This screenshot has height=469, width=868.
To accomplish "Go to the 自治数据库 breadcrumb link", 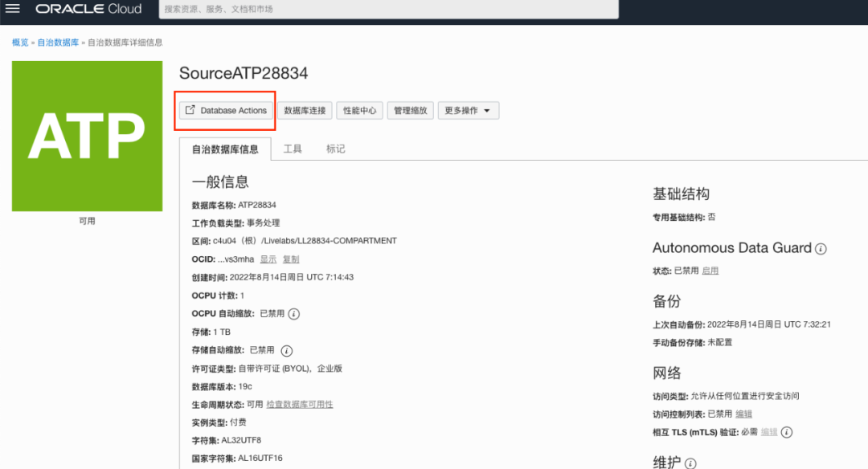I will [x=58, y=43].
